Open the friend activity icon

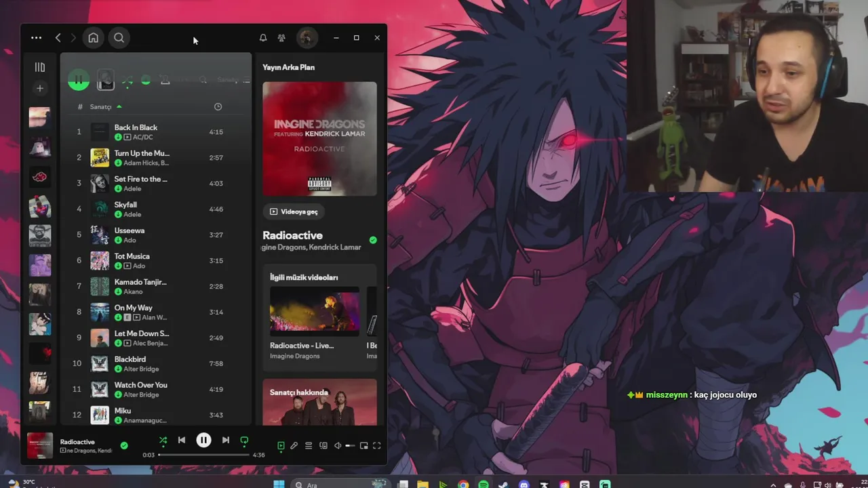[281, 38]
